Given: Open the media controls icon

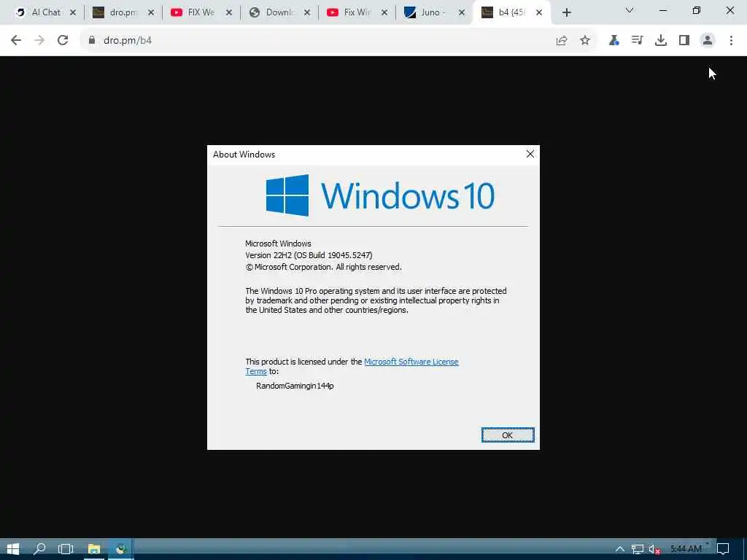Looking at the screenshot, I should 637,41.
